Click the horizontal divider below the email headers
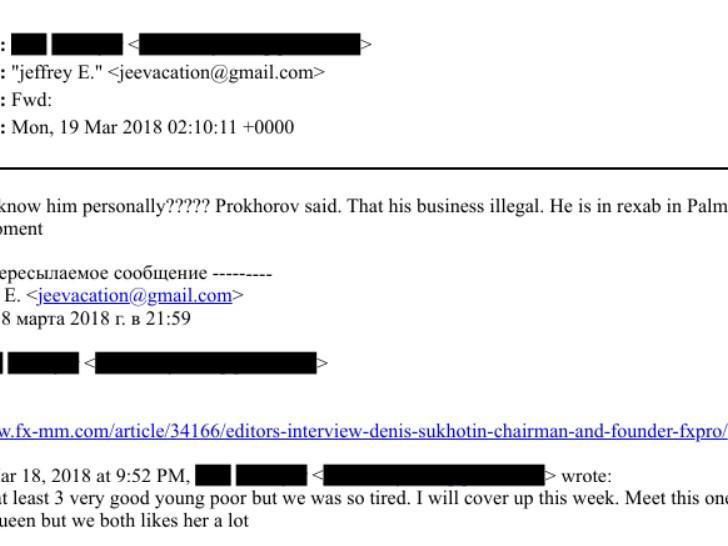This screenshot has width=728, height=546. [x=364, y=169]
